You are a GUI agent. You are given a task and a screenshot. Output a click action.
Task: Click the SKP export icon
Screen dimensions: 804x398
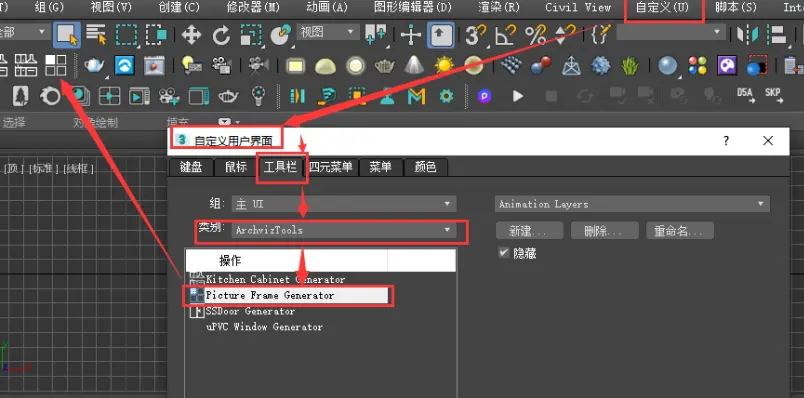(x=774, y=95)
